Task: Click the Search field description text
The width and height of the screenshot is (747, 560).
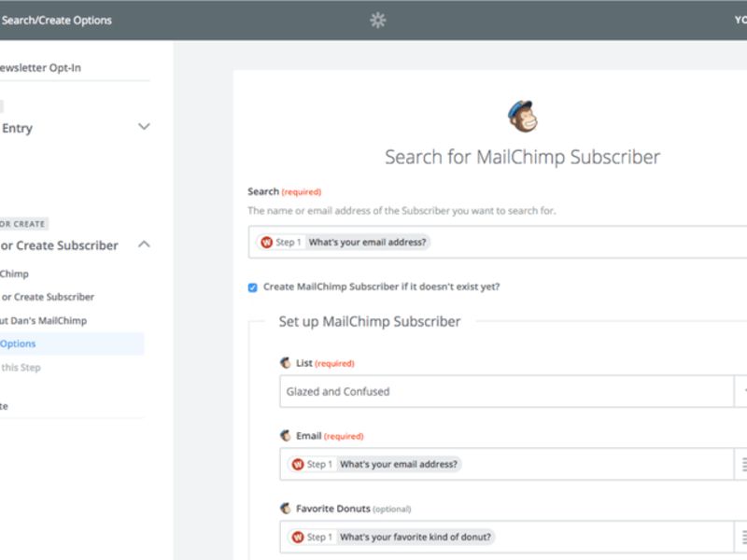Action: 402,211
